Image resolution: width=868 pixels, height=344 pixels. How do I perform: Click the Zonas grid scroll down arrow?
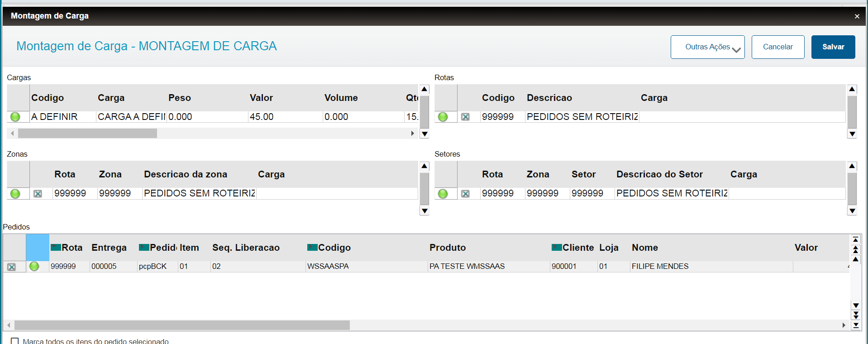click(x=424, y=211)
